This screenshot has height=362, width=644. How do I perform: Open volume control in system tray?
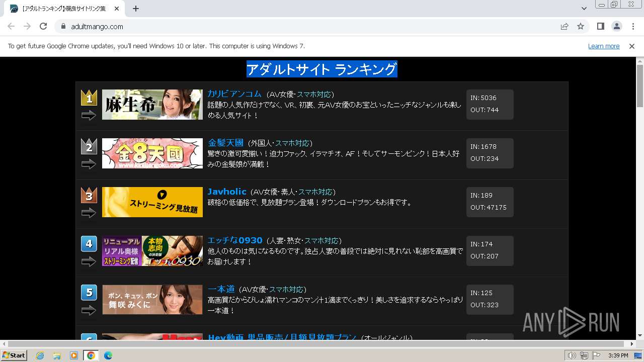tap(572, 355)
